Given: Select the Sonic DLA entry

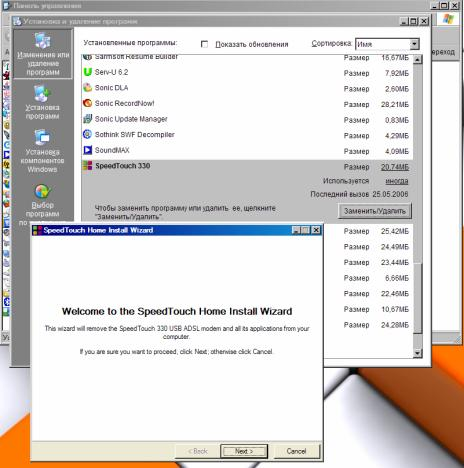Looking at the screenshot, I should point(247,88).
